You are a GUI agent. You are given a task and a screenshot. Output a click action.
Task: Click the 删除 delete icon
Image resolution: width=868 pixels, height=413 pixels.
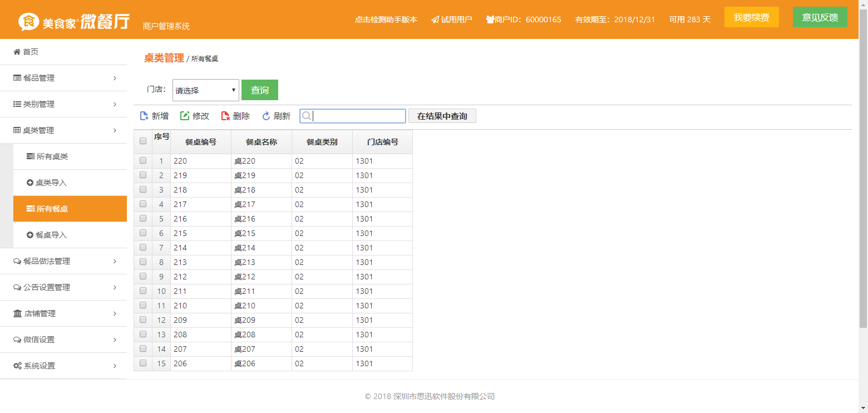(x=225, y=116)
